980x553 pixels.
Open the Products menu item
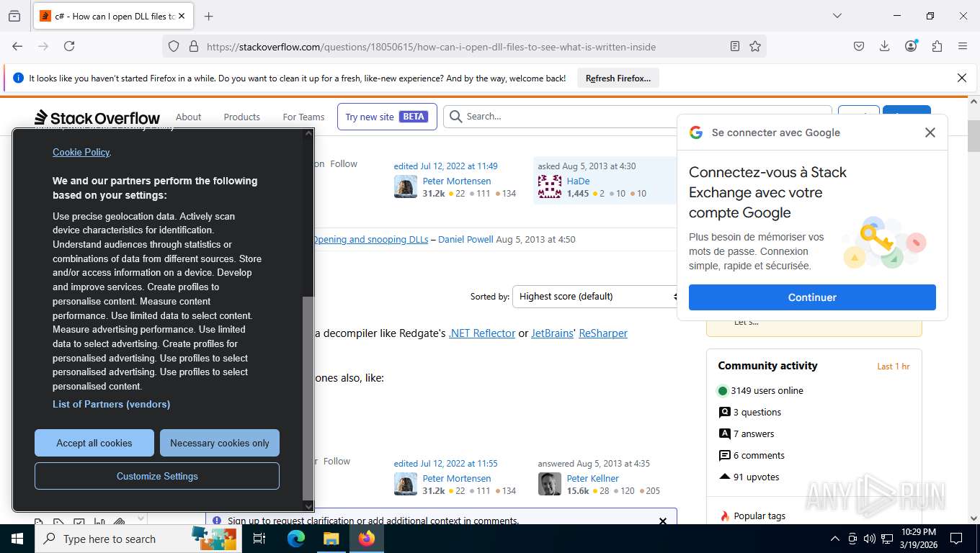coord(241,117)
